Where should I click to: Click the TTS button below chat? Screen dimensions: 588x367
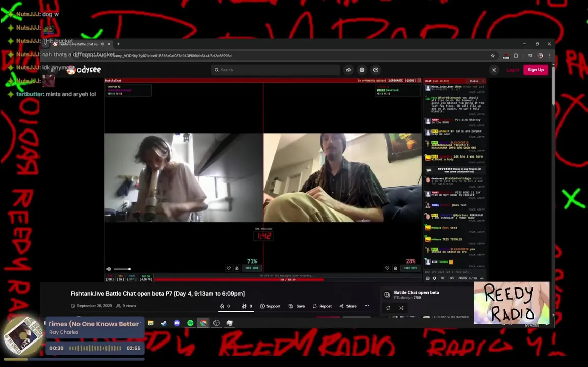pos(442,278)
